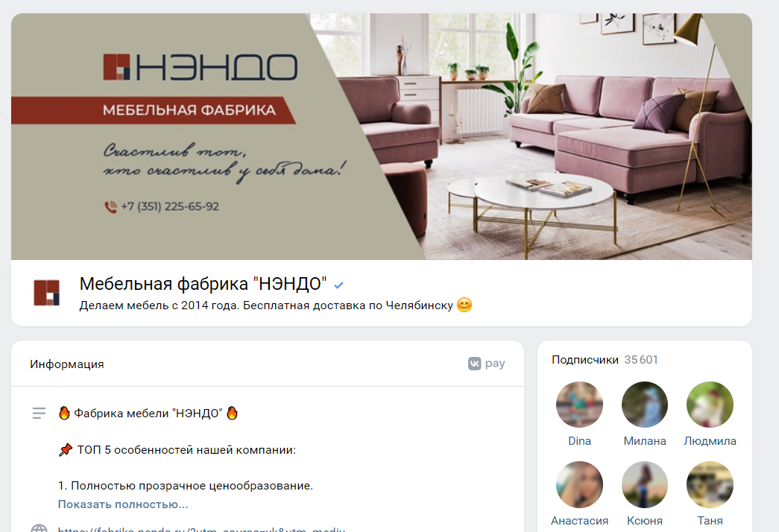Viewport: 779px width, 532px height.
Task: Open Милана's profile avatar
Action: point(644,405)
